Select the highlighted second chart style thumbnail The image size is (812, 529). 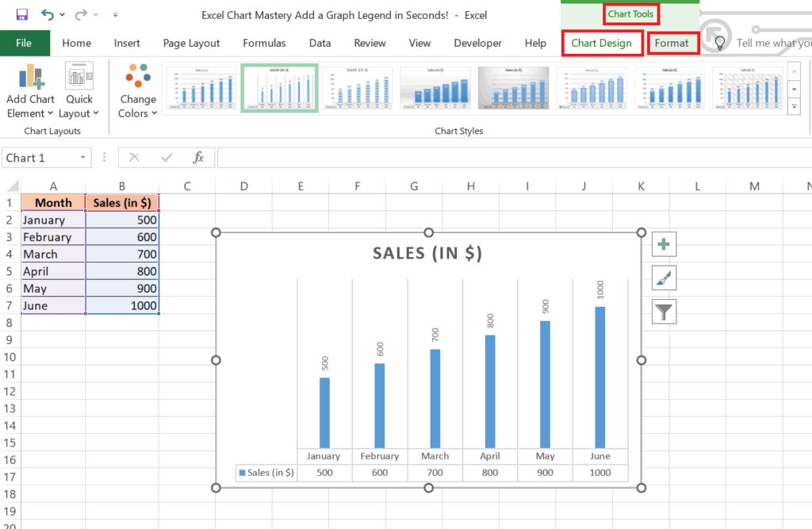(279, 88)
